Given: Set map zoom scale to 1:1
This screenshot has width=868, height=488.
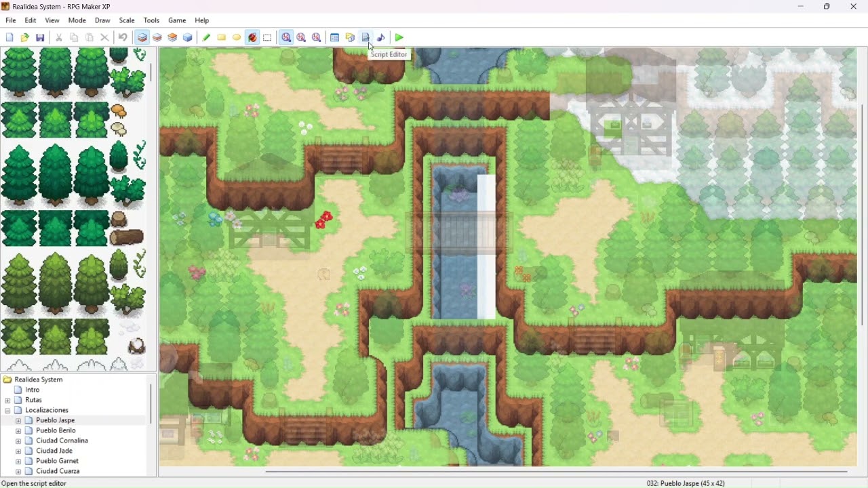Looking at the screenshot, I should [x=286, y=38].
